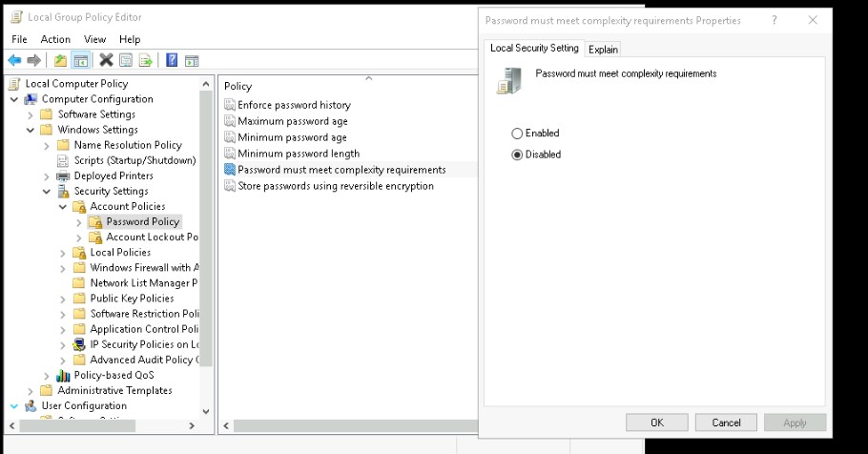The width and height of the screenshot is (868, 454).
Task: Click the Maximum password age policy icon
Action: tap(230, 121)
